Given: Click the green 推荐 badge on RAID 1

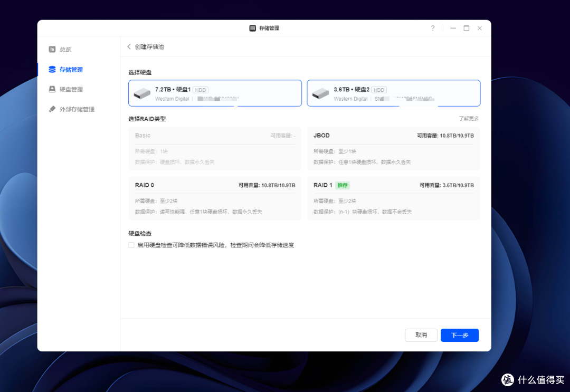Looking at the screenshot, I should pyautogui.click(x=343, y=185).
